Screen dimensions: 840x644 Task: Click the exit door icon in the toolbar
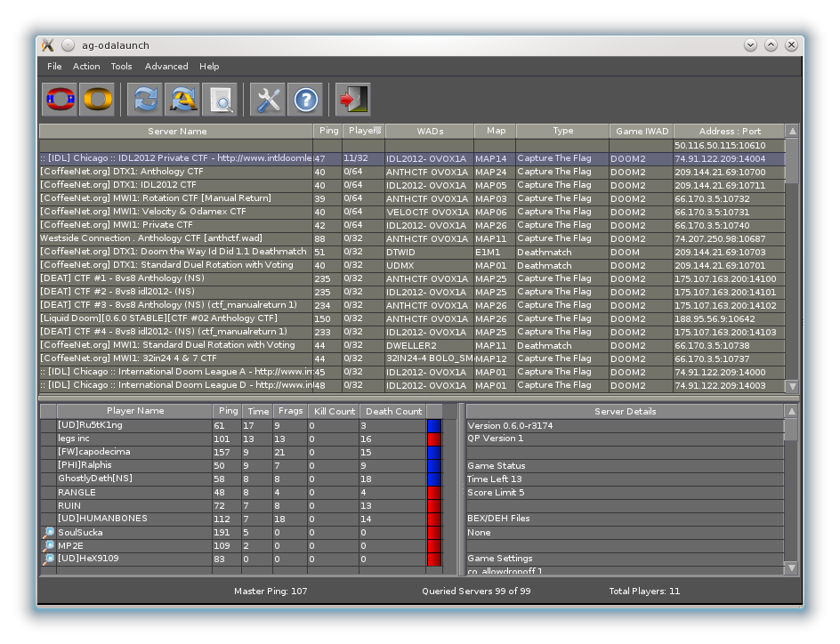[x=352, y=100]
